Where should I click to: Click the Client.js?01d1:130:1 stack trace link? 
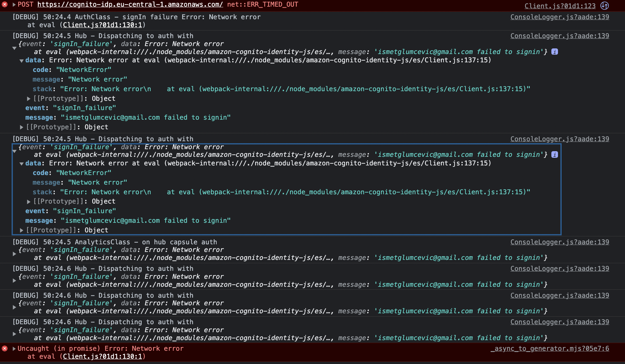(102, 25)
